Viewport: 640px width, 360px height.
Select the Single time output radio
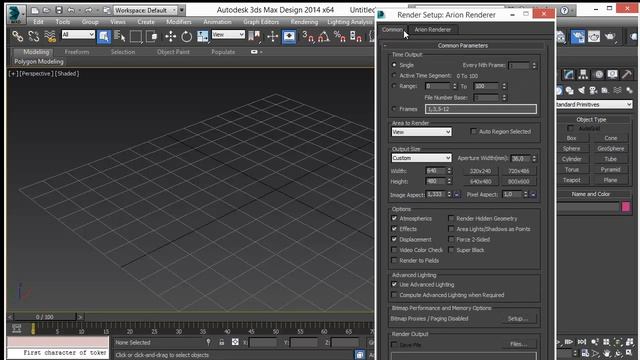(394, 65)
